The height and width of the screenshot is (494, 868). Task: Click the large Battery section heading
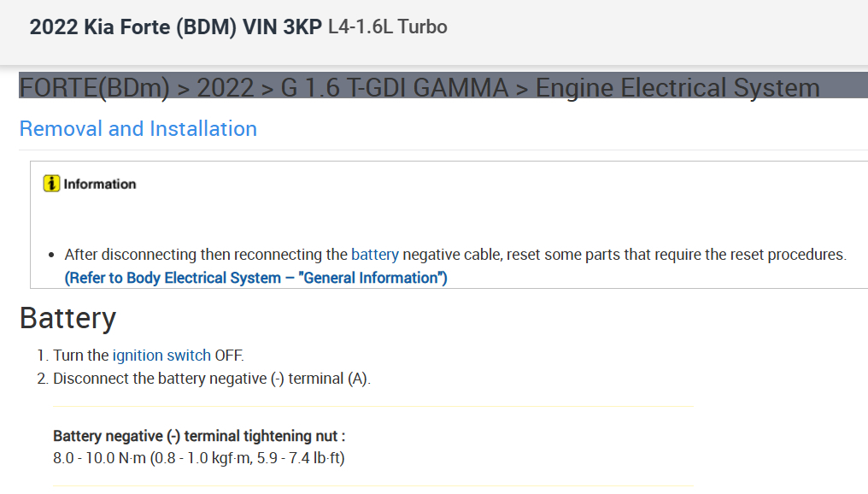point(67,318)
